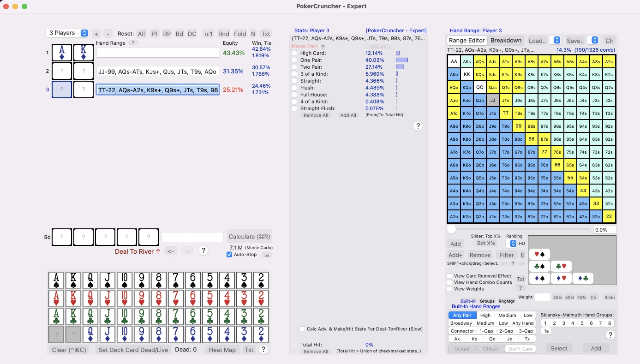This screenshot has width=640, height=364.
Task: Choose the club-spade suit combo tile
Action: click(x=539, y=266)
